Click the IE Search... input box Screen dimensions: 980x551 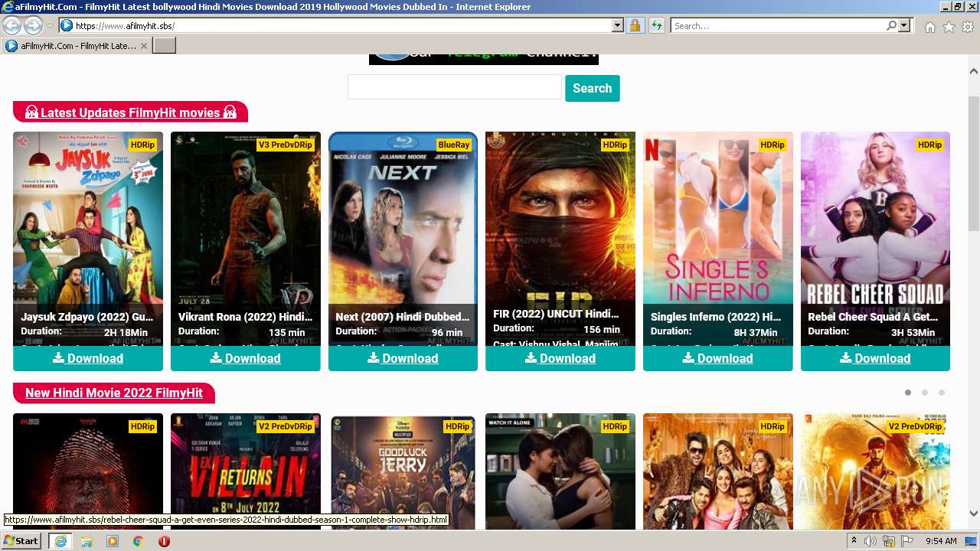pyautogui.click(x=778, y=26)
